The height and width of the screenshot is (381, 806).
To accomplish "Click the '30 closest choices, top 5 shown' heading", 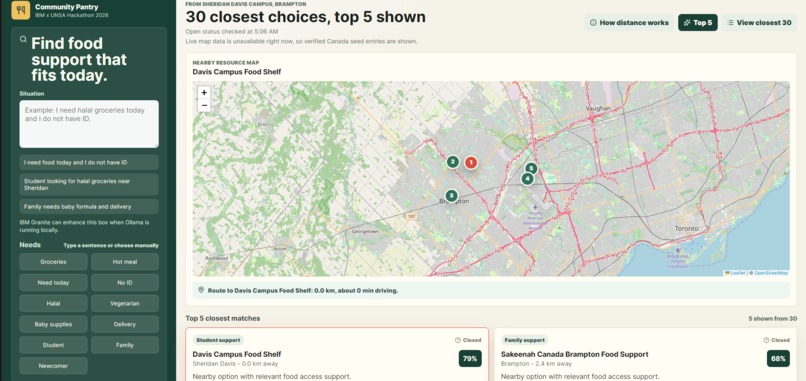I will pos(305,17).
